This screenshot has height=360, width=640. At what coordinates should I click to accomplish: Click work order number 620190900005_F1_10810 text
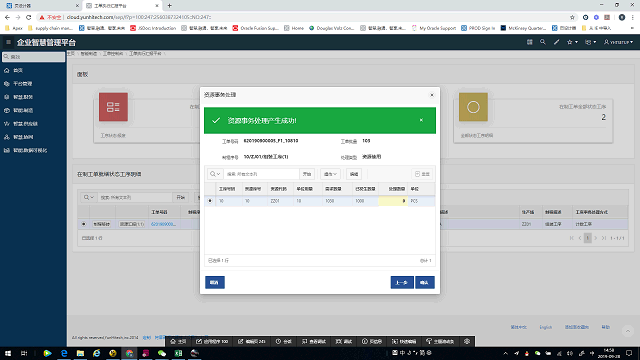271,141
